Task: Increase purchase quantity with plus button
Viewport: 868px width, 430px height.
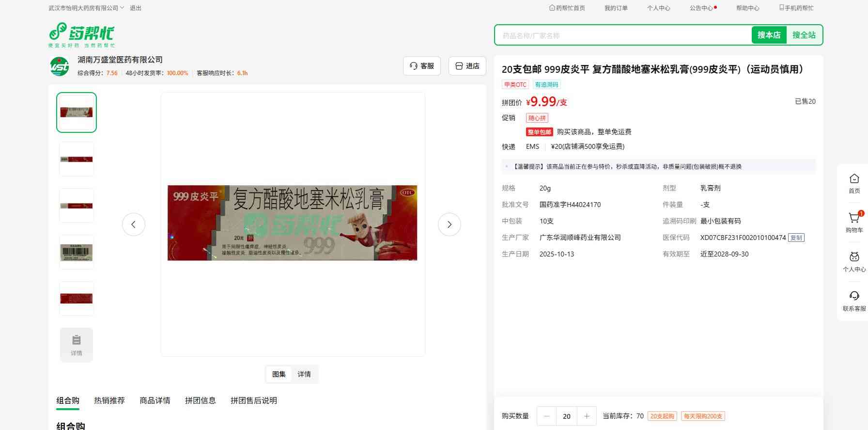Action: pos(587,416)
